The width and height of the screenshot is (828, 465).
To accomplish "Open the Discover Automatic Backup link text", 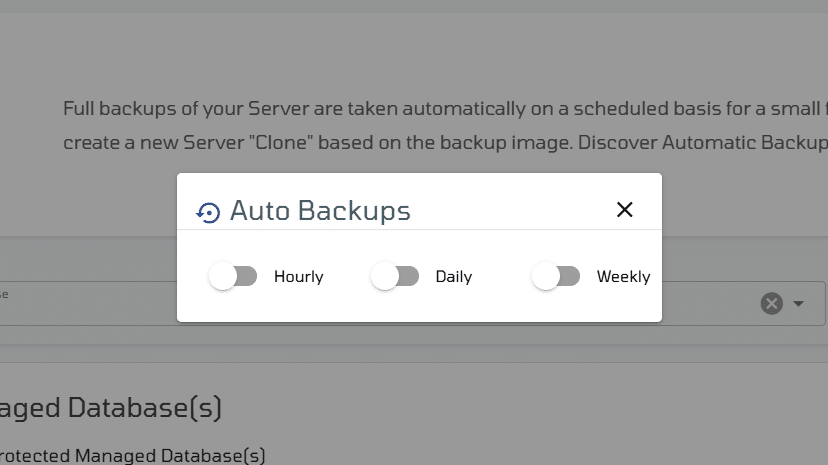I will pyautogui.click(x=745, y=143).
